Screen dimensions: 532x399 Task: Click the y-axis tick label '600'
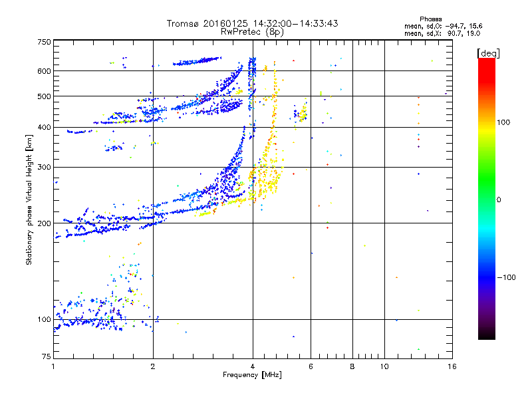44,71
